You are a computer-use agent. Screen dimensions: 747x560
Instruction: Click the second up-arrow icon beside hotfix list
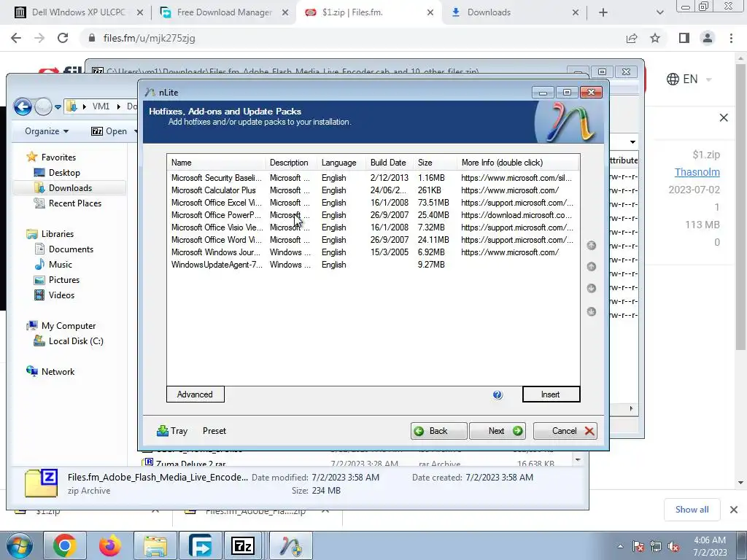point(591,267)
